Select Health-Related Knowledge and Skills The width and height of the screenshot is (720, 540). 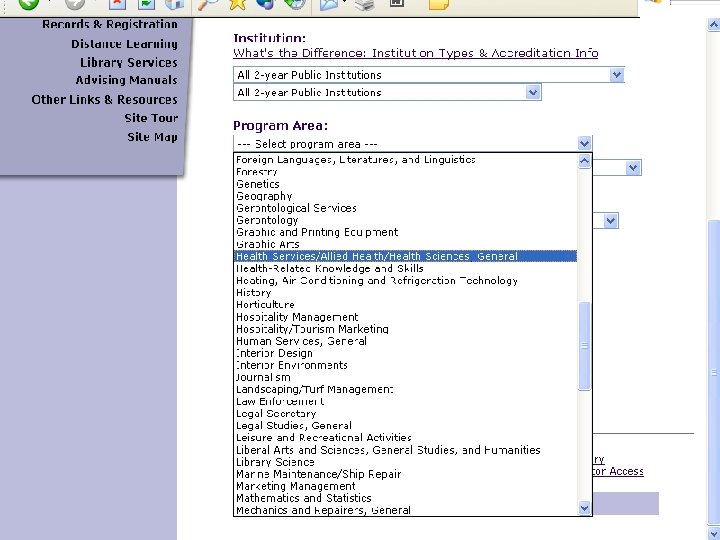click(405, 268)
